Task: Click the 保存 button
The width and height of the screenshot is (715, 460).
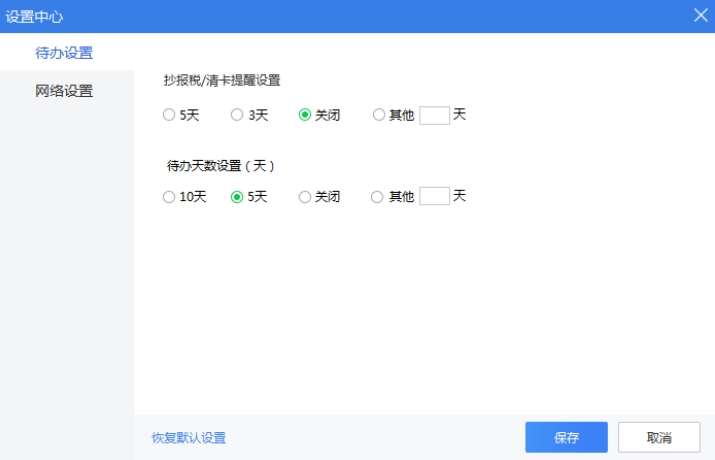Action: pyautogui.click(x=566, y=437)
